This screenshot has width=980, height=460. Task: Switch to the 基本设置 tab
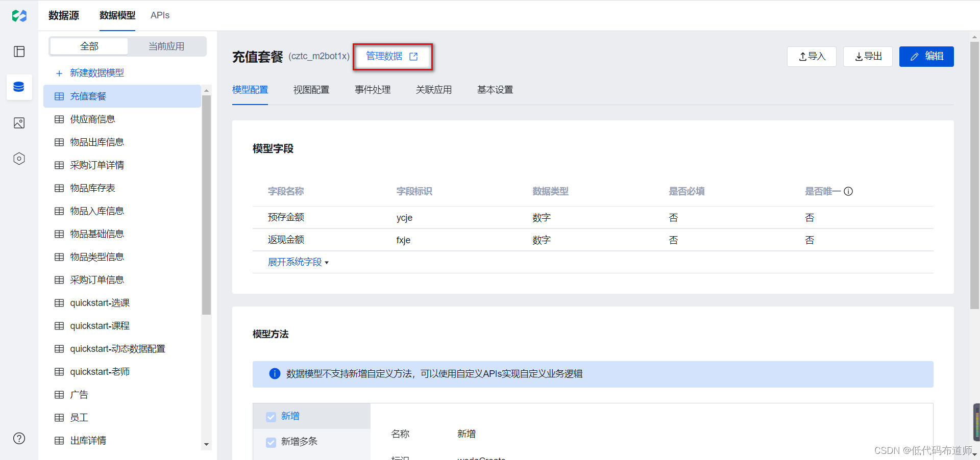tap(495, 90)
